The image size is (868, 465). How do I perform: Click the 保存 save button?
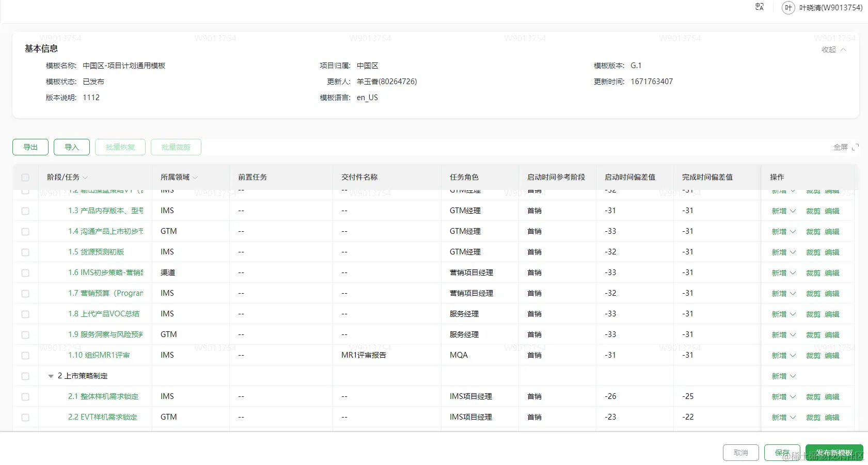click(x=782, y=453)
